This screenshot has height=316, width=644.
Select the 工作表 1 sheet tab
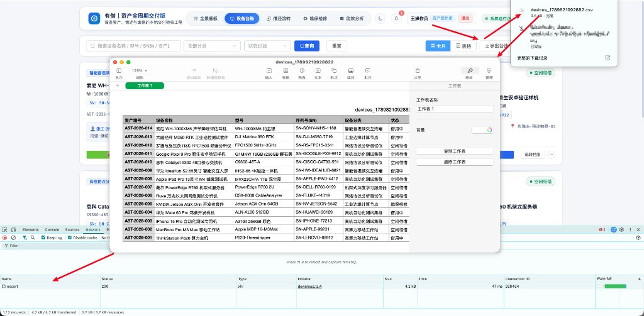[145, 85]
